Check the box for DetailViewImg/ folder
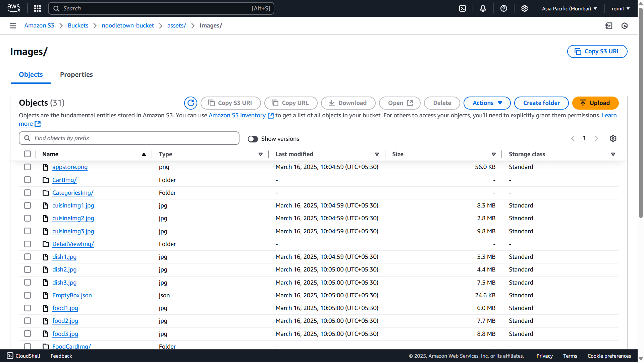The image size is (644, 362). point(28,244)
